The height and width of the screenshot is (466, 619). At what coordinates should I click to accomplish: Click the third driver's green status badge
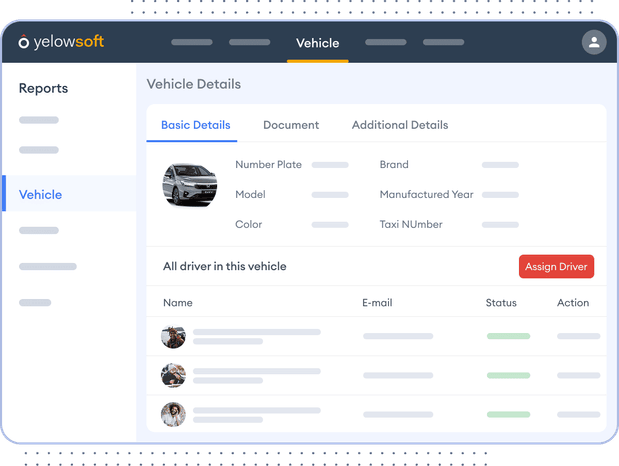pos(508,414)
